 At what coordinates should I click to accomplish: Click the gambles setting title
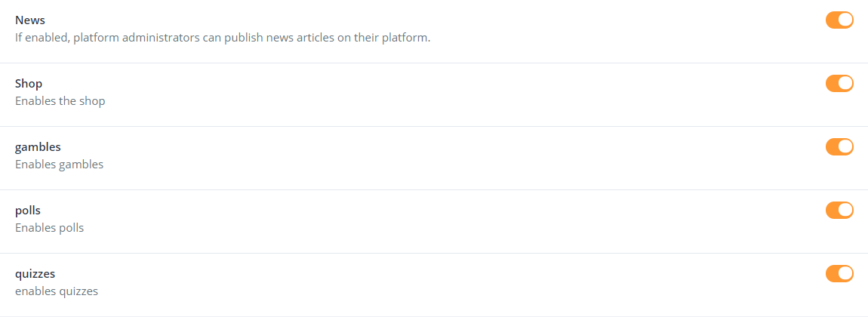pos(38,147)
